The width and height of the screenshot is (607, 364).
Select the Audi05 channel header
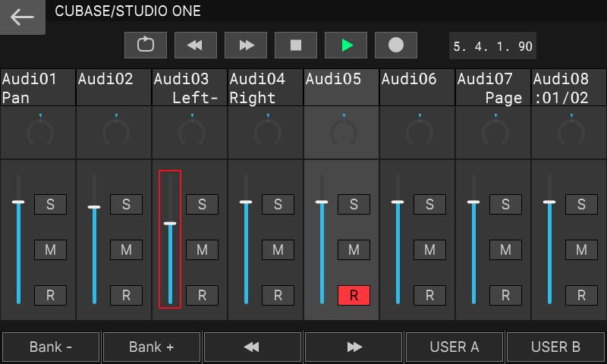pyautogui.click(x=341, y=87)
